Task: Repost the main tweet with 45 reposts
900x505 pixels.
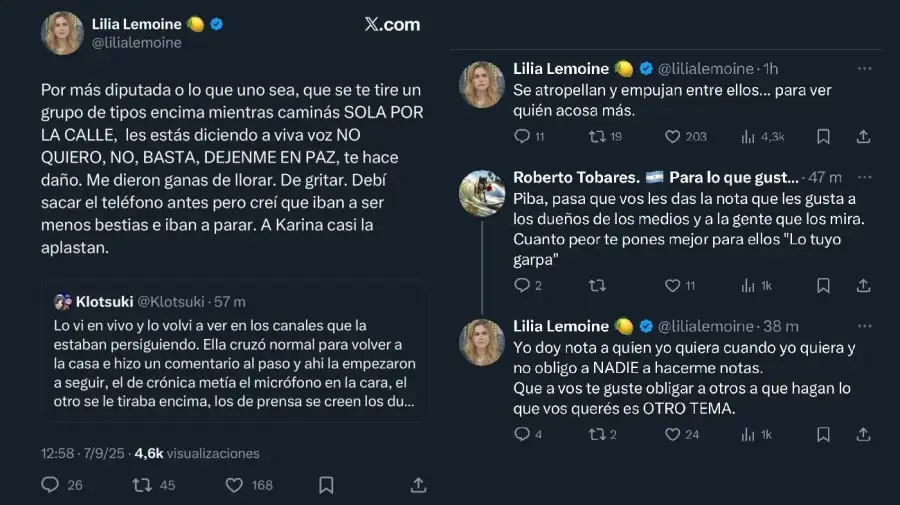Action: 142,485
